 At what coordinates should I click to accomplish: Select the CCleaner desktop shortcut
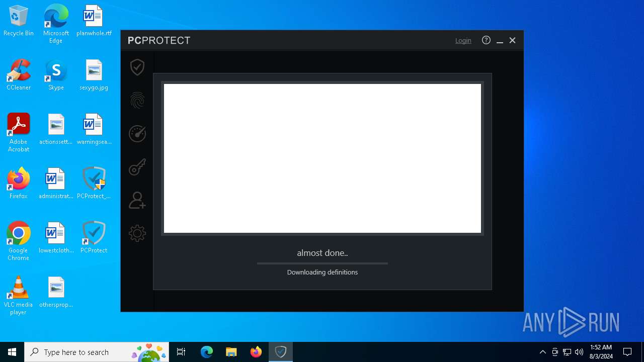(x=19, y=75)
